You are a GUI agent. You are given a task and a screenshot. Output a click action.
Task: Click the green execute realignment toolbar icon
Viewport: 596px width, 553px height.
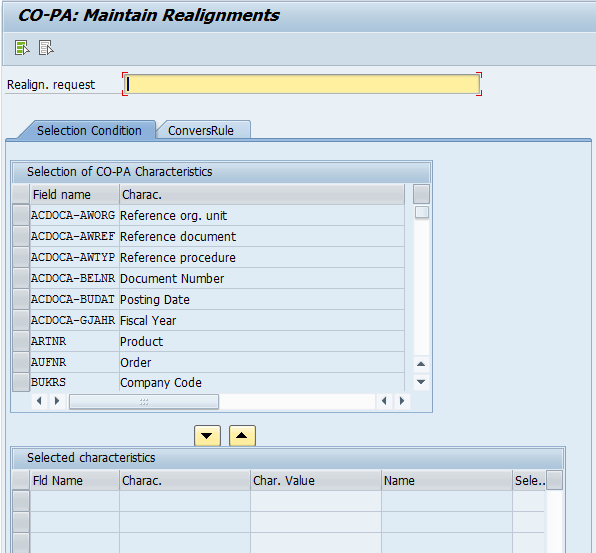(x=22, y=48)
